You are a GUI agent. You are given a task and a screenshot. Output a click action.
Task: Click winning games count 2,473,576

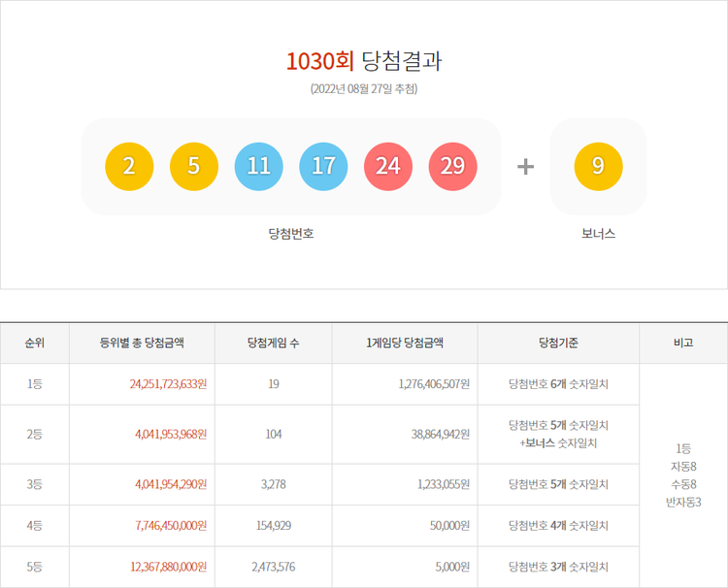(x=274, y=567)
